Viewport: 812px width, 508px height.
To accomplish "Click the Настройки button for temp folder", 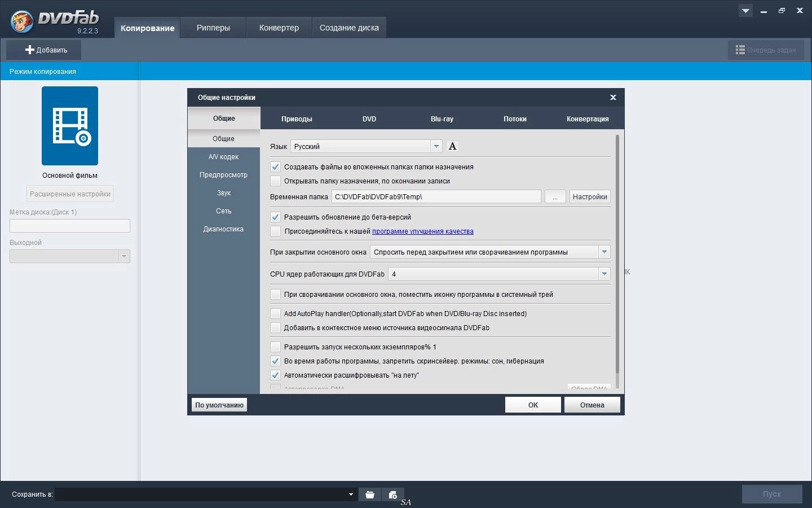I will (590, 196).
